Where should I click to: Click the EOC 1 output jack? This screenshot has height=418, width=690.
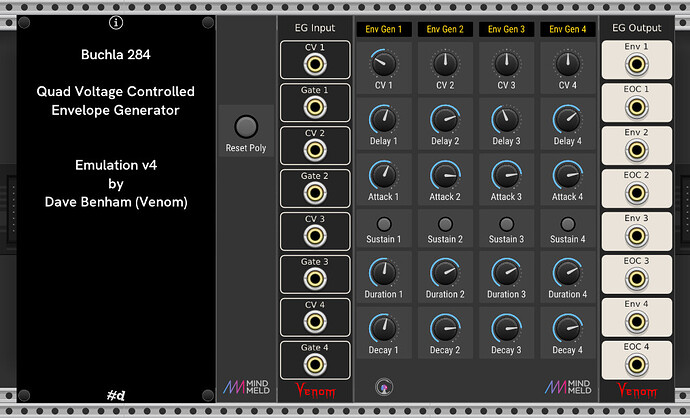636,107
